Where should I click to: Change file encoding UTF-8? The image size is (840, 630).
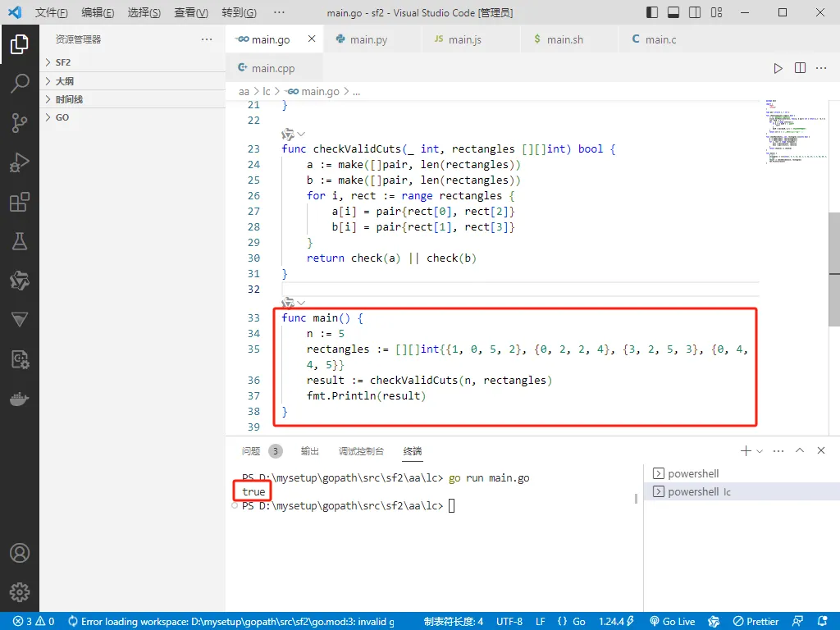509,622
